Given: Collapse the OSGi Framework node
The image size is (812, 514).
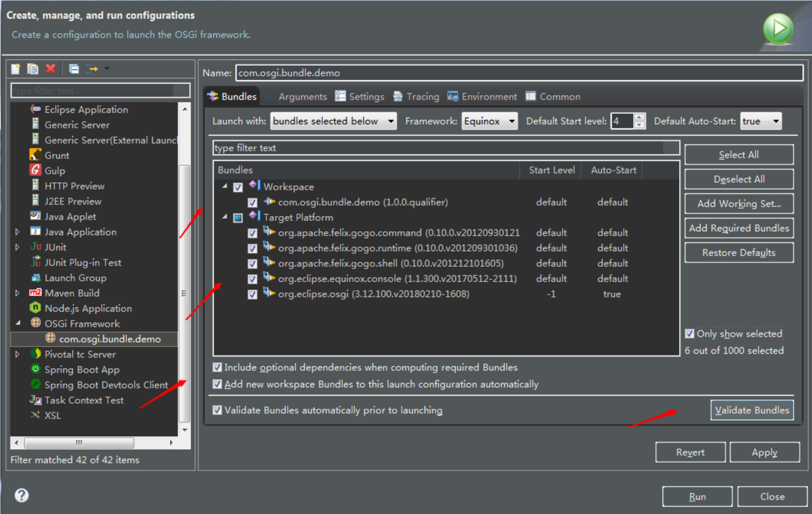Looking at the screenshot, I should [x=18, y=324].
